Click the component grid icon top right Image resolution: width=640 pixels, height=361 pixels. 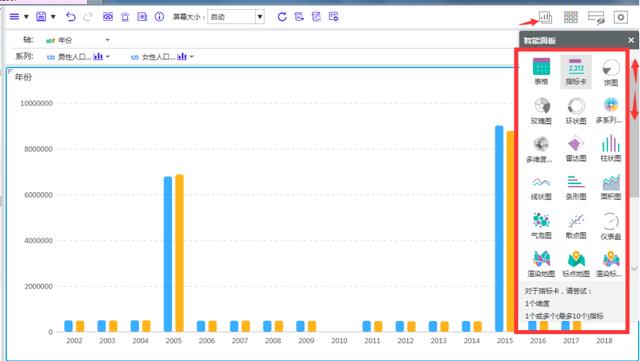(x=571, y=17)
